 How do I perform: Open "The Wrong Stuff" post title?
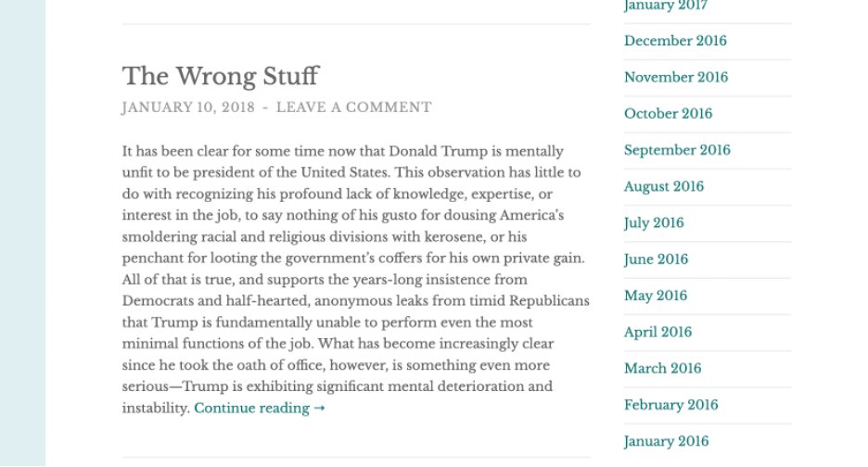point(220,75)
